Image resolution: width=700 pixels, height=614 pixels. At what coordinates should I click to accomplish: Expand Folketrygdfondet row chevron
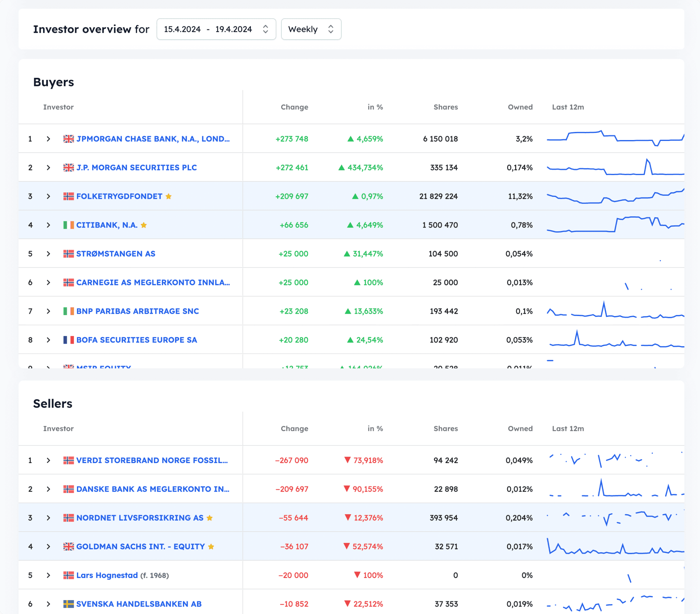pos(48,196)
